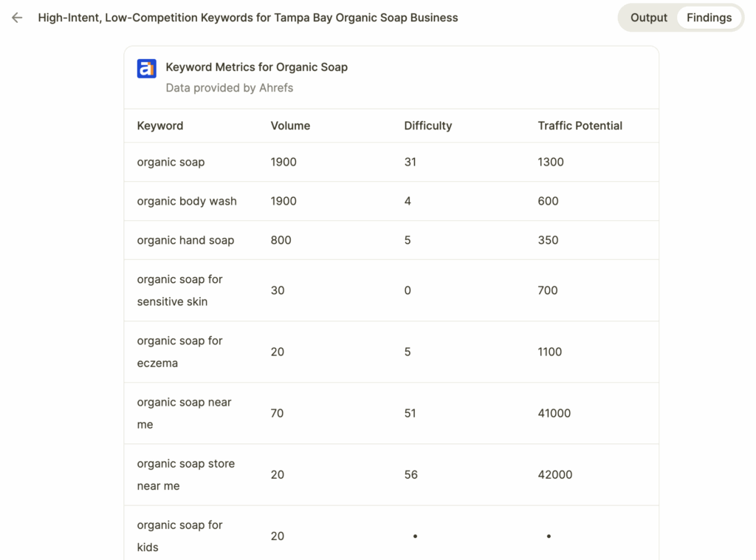The image size is (756, 560).
Task: Click the Ahrefs logo icon
Action: 147,69
